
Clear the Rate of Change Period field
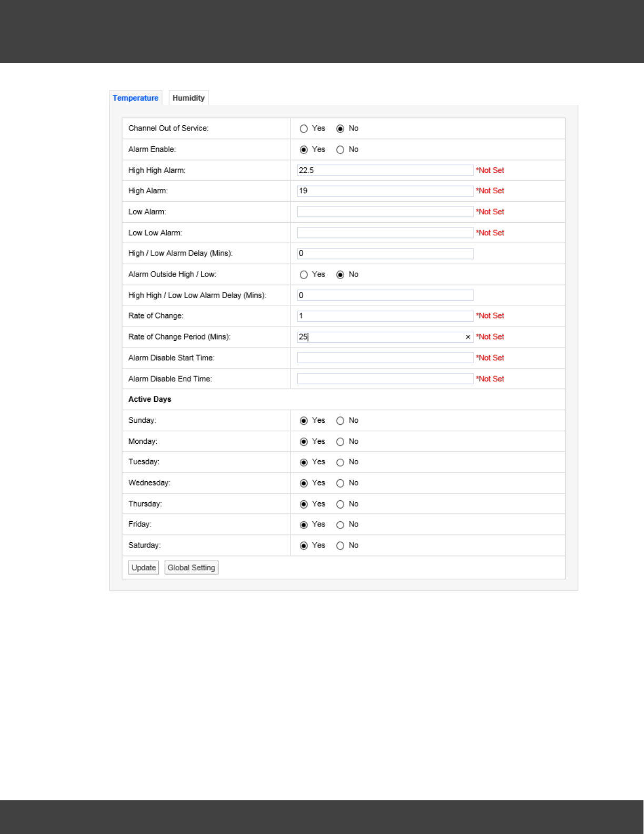coord(468,337)
